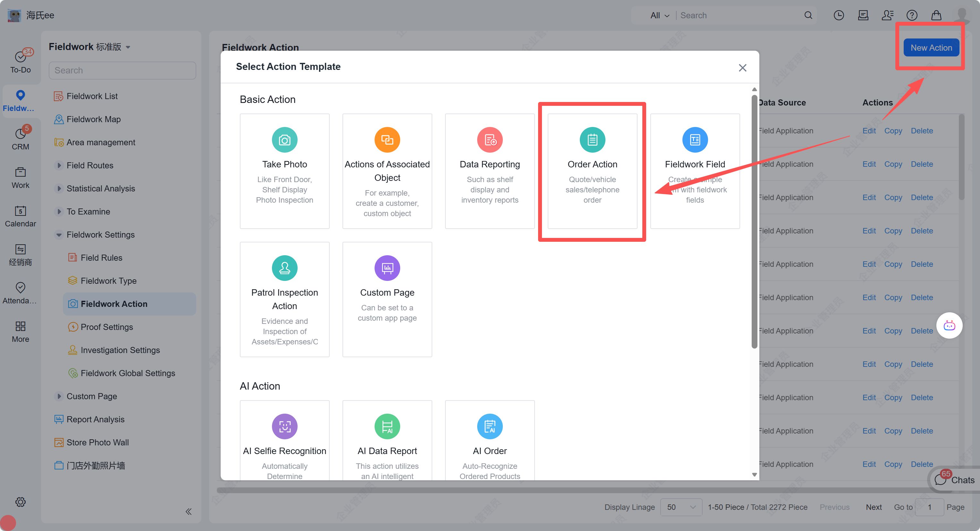Choose the Data Reporting action icon
Viewport: 980px width, 531px height.
489,139
